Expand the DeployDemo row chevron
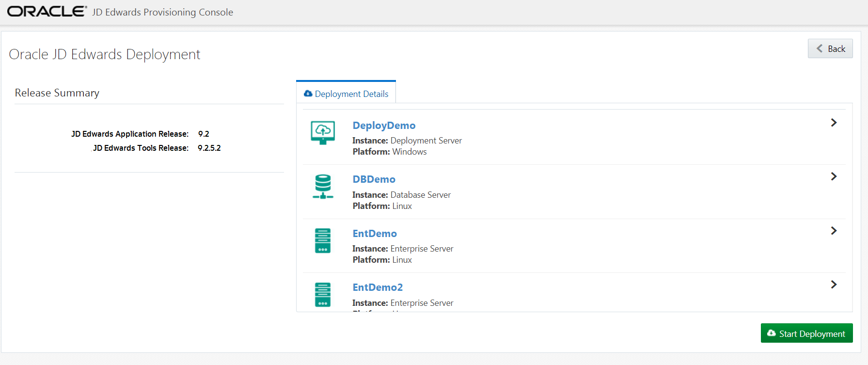868x365 pixels. (x=834, y=123)
